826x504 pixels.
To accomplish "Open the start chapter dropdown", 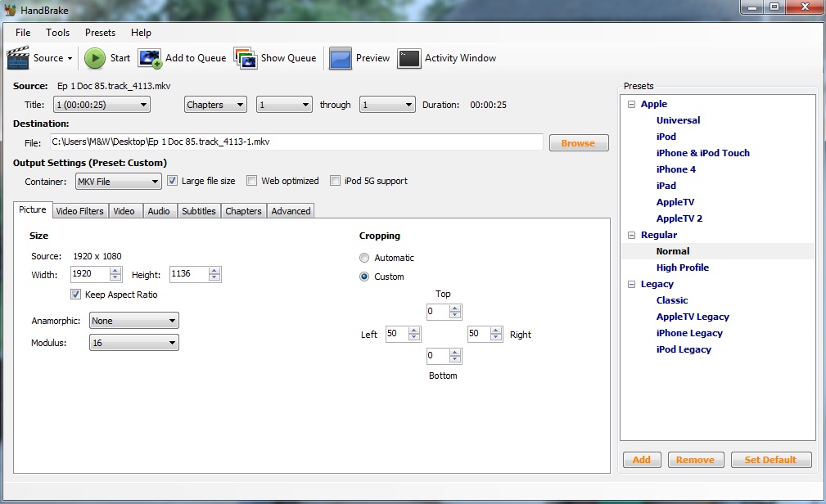I will pos(284,105).
